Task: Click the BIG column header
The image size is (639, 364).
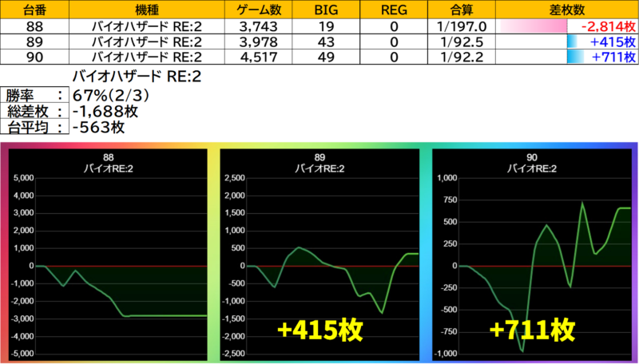Action: (326, 10)
